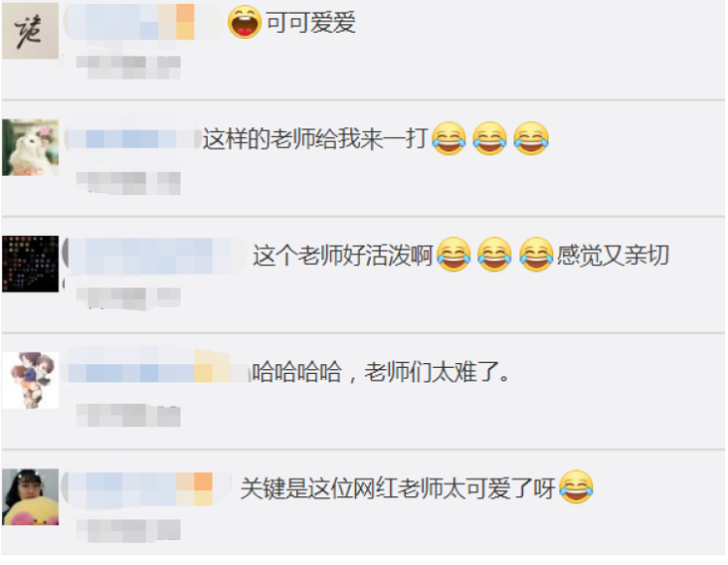
Task: Click the comment 这样的老师给我来一打
Action: [314, 139]
